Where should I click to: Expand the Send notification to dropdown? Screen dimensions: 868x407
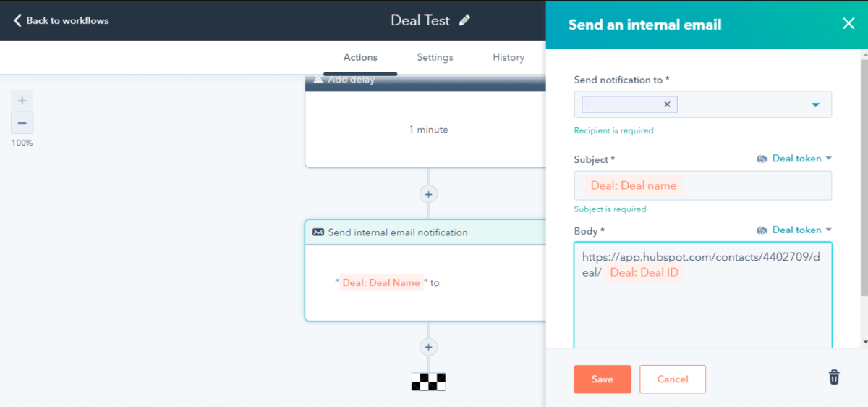click(815, 105)
